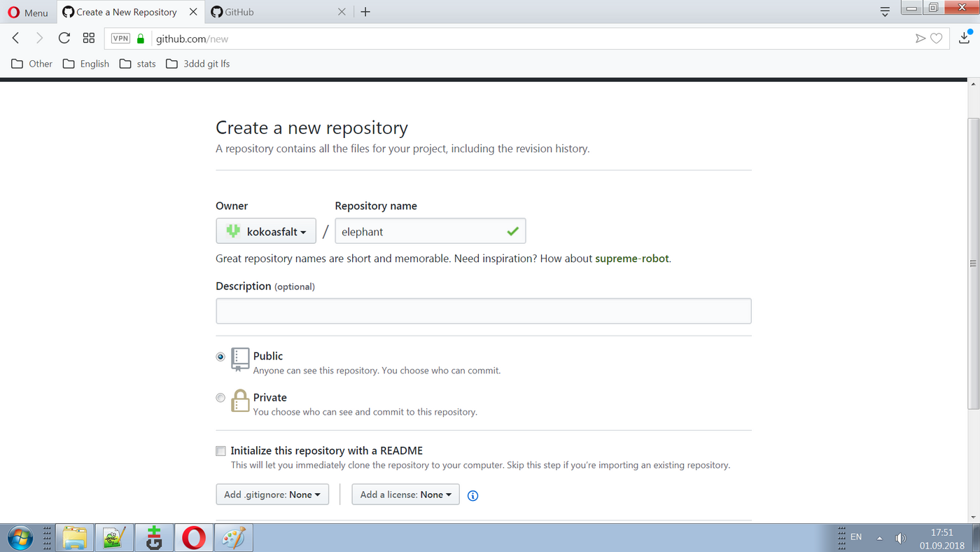Open the English bookmarks folder
This screenshot has height=552, width=980.
coord(86,64)
